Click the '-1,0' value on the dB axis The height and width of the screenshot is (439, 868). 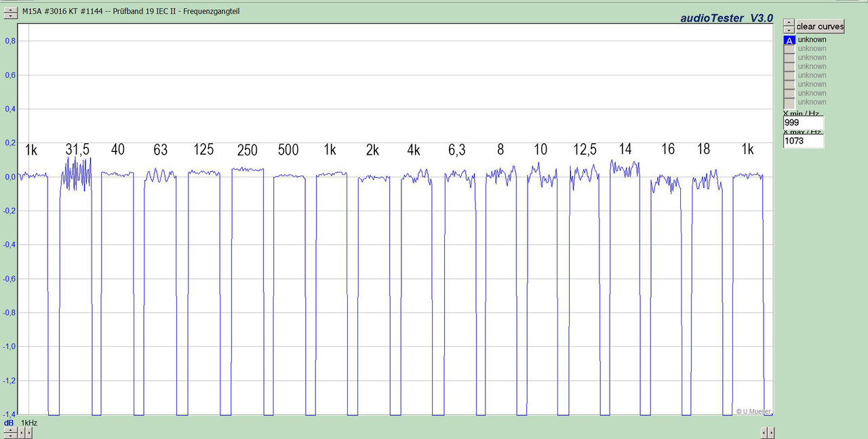(9, 346)
